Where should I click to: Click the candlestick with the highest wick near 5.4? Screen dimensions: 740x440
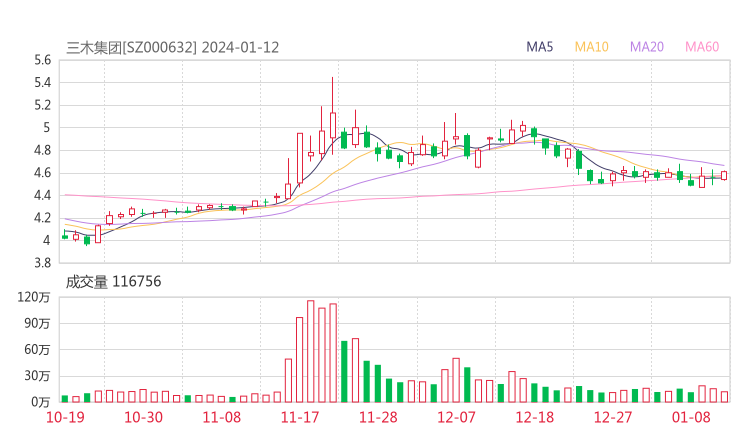tap(333, 116)
